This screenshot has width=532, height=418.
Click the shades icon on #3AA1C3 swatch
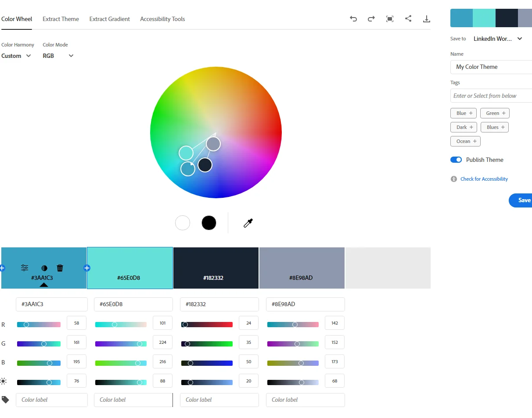tap(44, 268)
